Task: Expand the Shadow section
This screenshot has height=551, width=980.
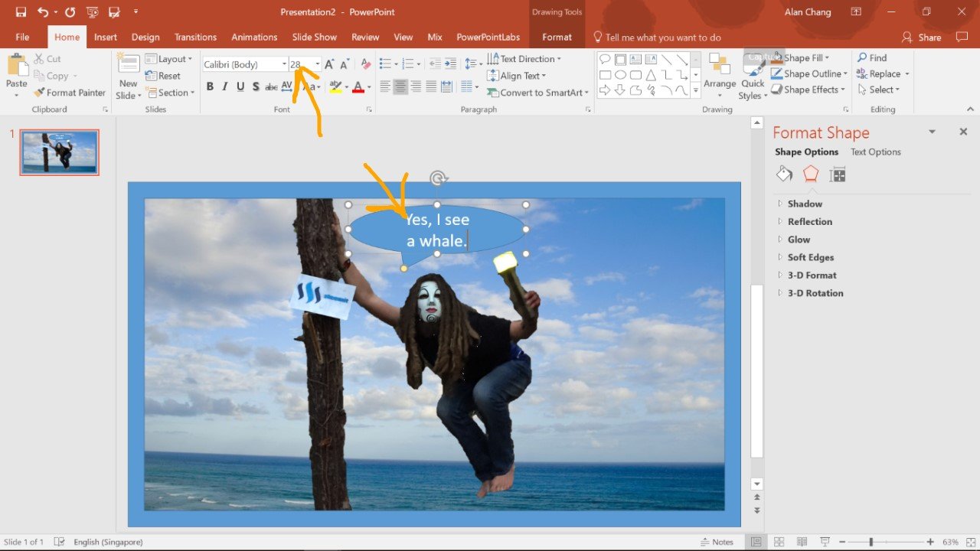Action: coord(805,204)
